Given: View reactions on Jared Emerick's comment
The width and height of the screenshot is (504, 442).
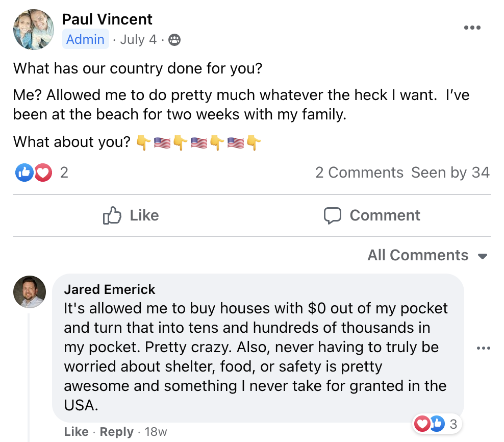Looking at the screenshot, I should [436, 423].
